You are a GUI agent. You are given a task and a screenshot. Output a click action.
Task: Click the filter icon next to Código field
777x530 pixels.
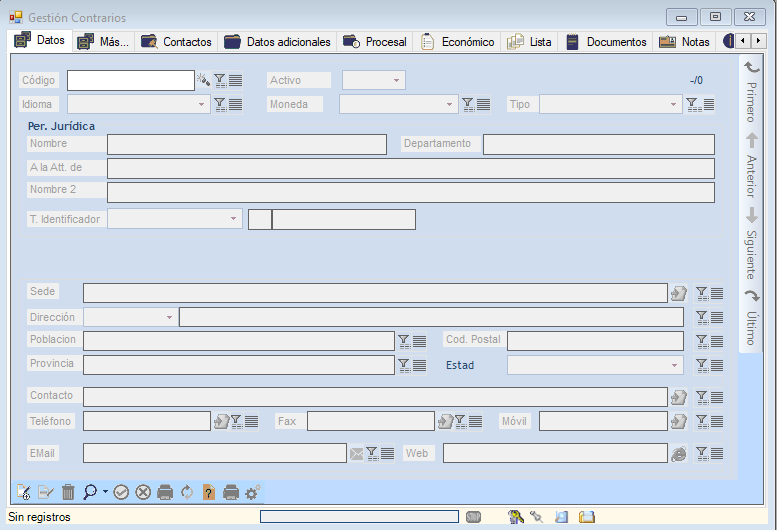coord(220,80)
